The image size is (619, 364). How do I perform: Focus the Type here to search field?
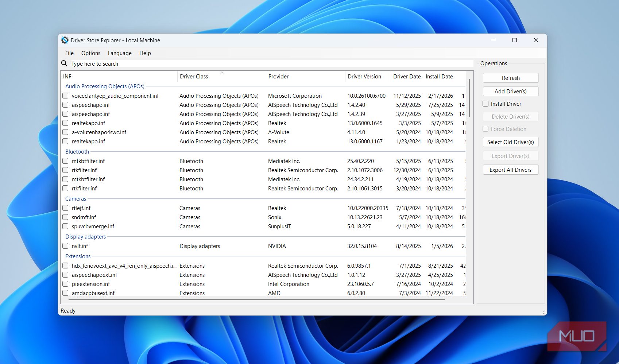coord(271,64)
